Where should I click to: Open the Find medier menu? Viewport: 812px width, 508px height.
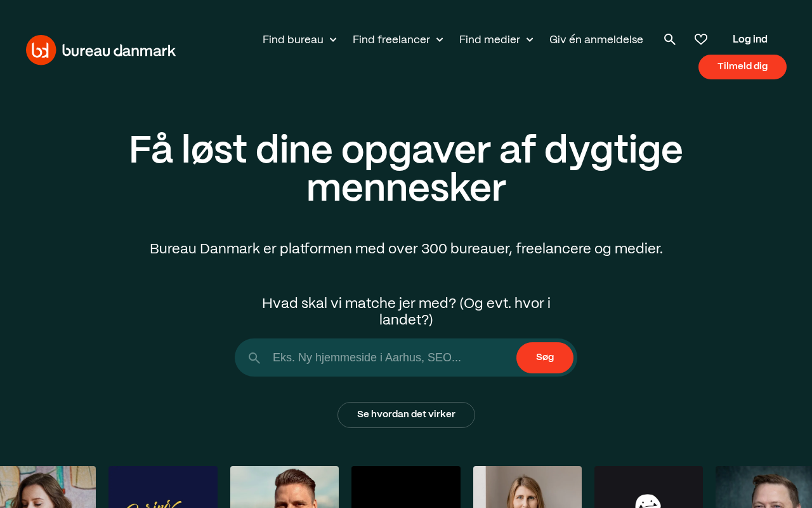coord(490,39)
